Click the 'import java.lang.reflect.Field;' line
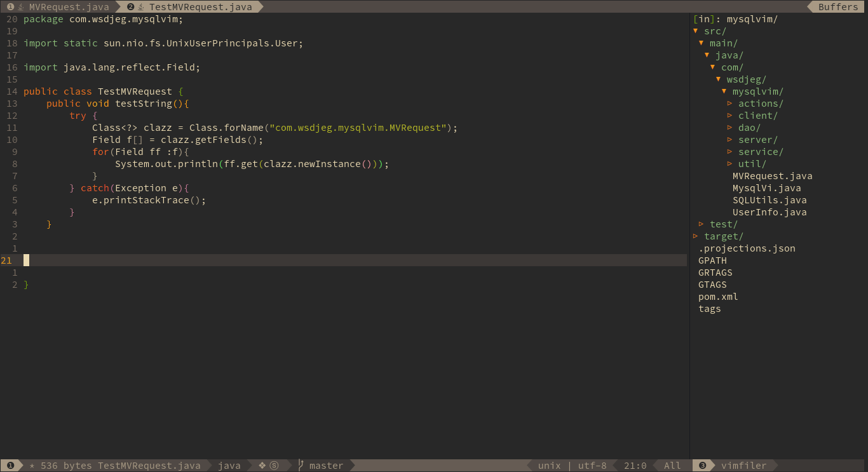868x472 pixels. [112, 67]
